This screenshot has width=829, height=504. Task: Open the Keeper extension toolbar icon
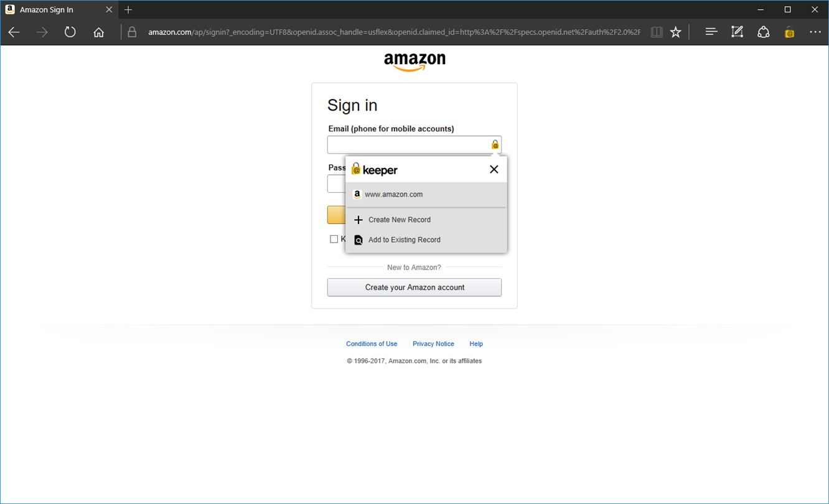[789, 32]
